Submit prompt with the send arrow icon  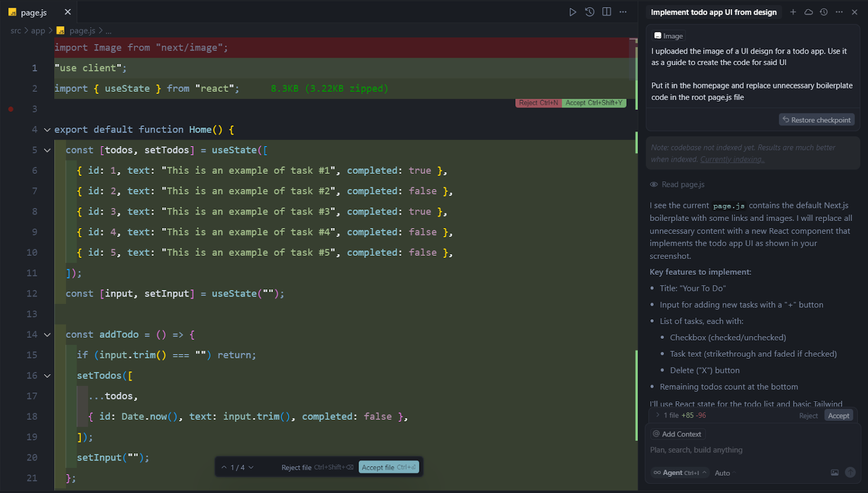pyautogui.click(x=851, y=473)
